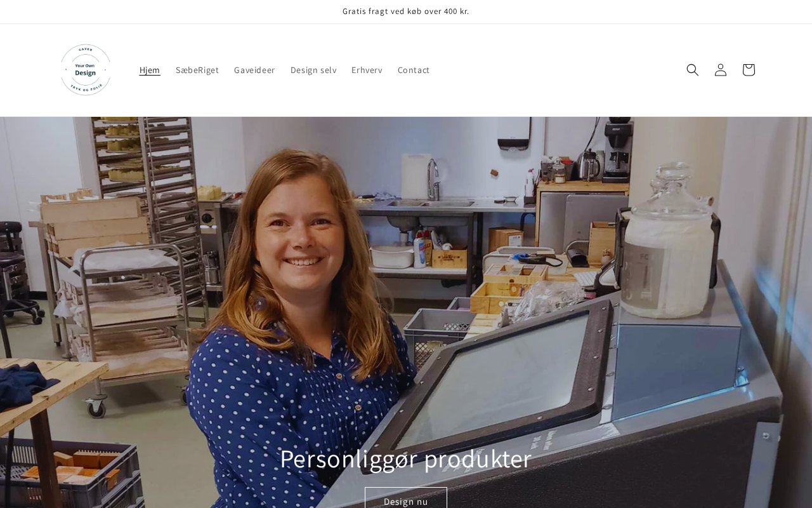Click the Design nu button
Viewport: 812px width, 508px height.
[406, 498]
